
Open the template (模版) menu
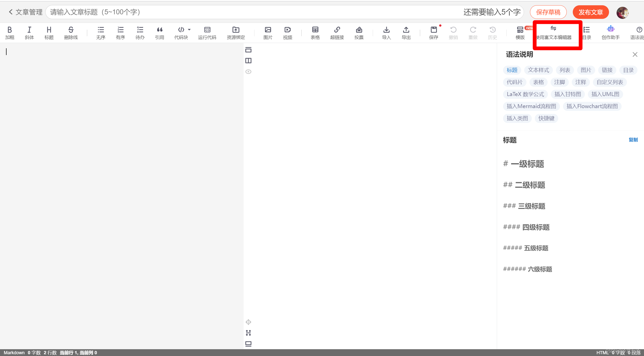point(520,33)
